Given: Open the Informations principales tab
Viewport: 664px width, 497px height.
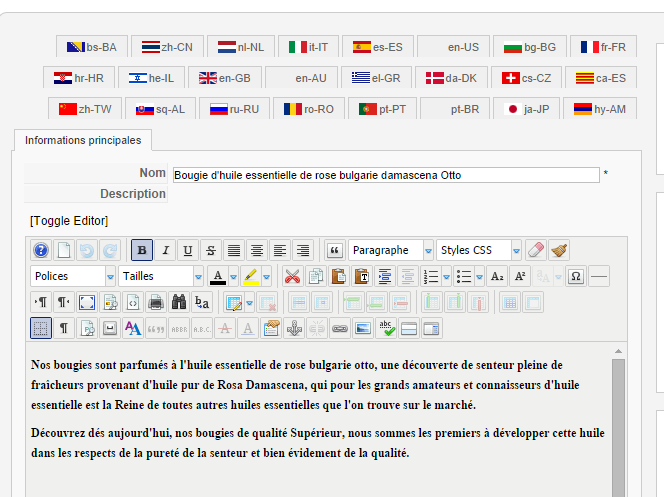Looking at the screenshot, I should coord(83,140).
